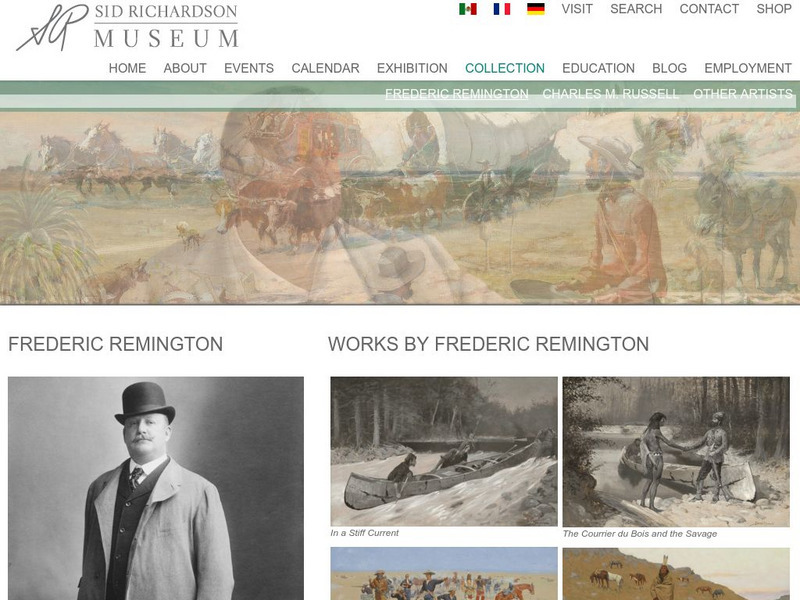
Task: Select the German flag language icon
Action: click(536, 9)
